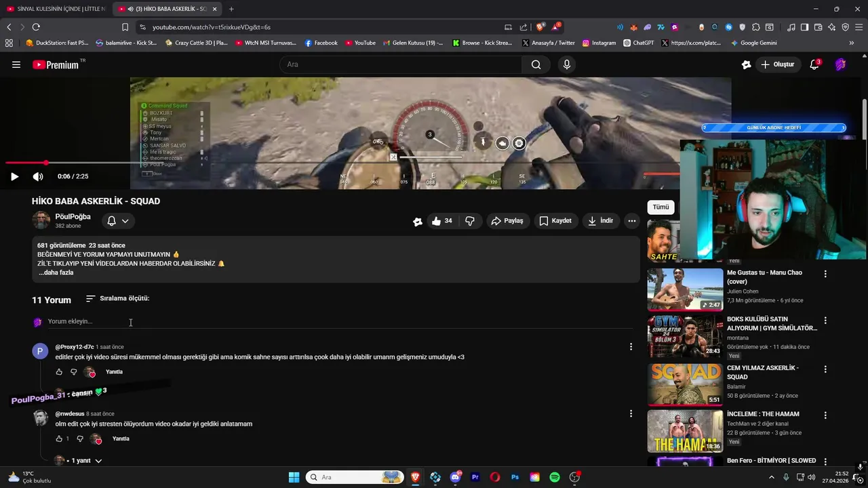Like the video with 34 likes
This screenshot has height=488, width=868.
point(441,221)
